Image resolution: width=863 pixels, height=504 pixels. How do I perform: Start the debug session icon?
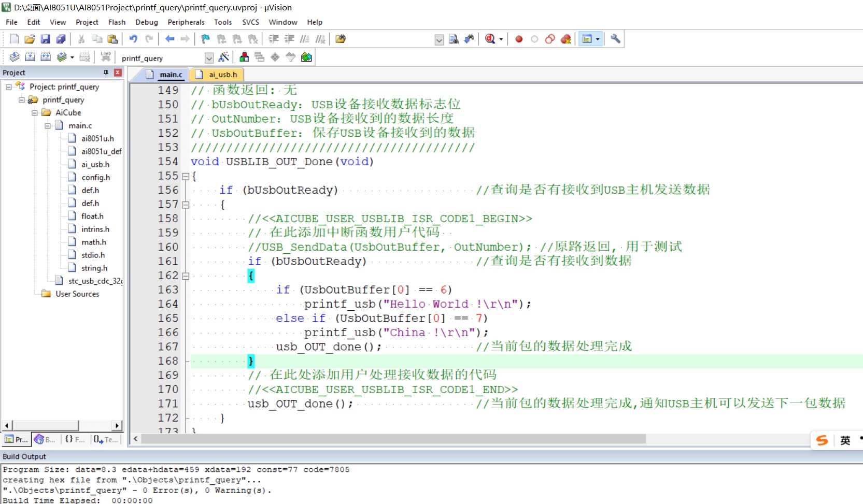(490, 39)
